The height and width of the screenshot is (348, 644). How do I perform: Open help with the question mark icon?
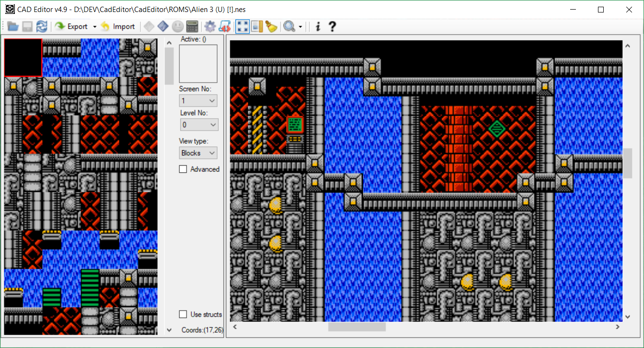[332, 26]
